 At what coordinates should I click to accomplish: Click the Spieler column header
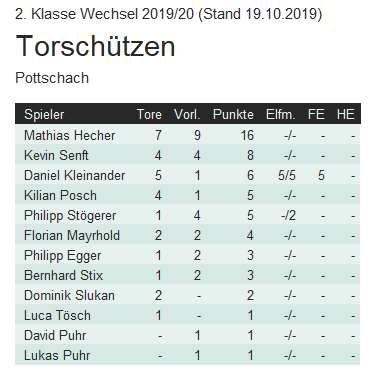44,114
